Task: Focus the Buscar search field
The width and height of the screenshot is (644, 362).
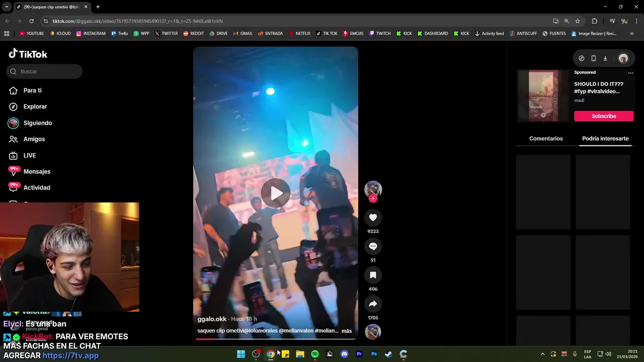Action: pyautogui.click(x=44, y=71)
